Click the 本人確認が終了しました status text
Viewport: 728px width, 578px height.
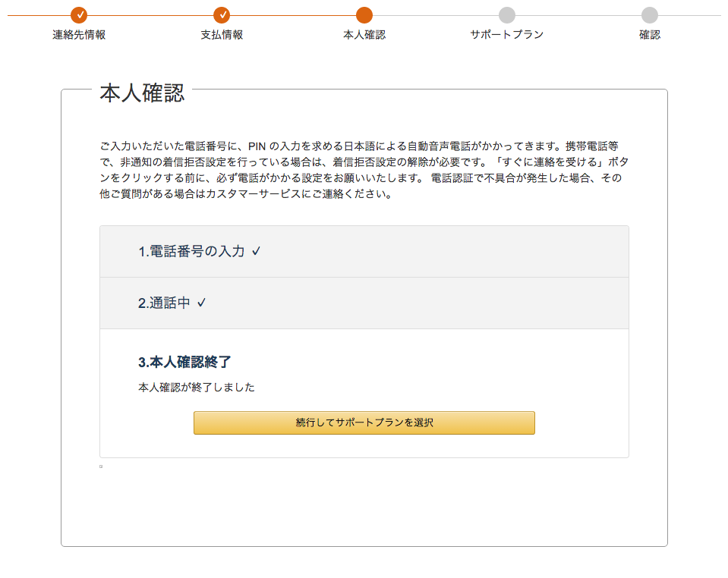(x=195, y=387)
